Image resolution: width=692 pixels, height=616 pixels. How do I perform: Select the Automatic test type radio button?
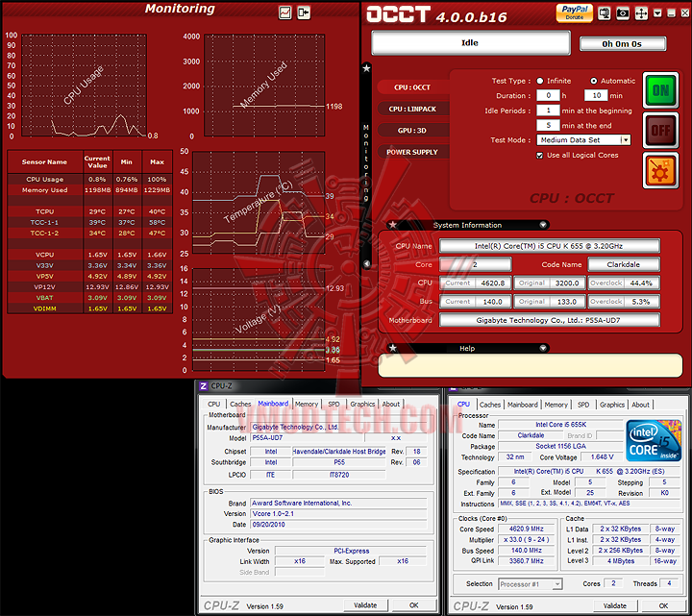pyautogui.click(x=594, y=81)
